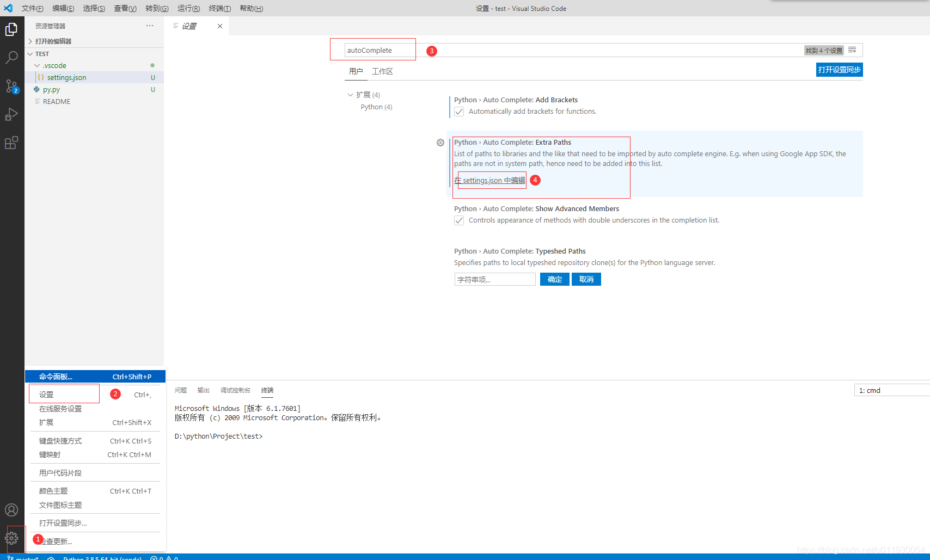This screenshot has width=930, height=560.
Task: Switch to the 调试控制台 panel tab
Action: click(235, 390)
